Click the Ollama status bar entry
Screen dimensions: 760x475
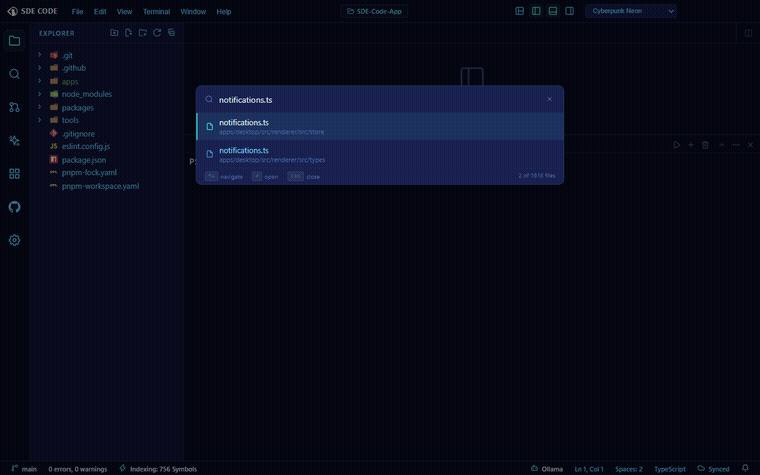click(547, 469)
